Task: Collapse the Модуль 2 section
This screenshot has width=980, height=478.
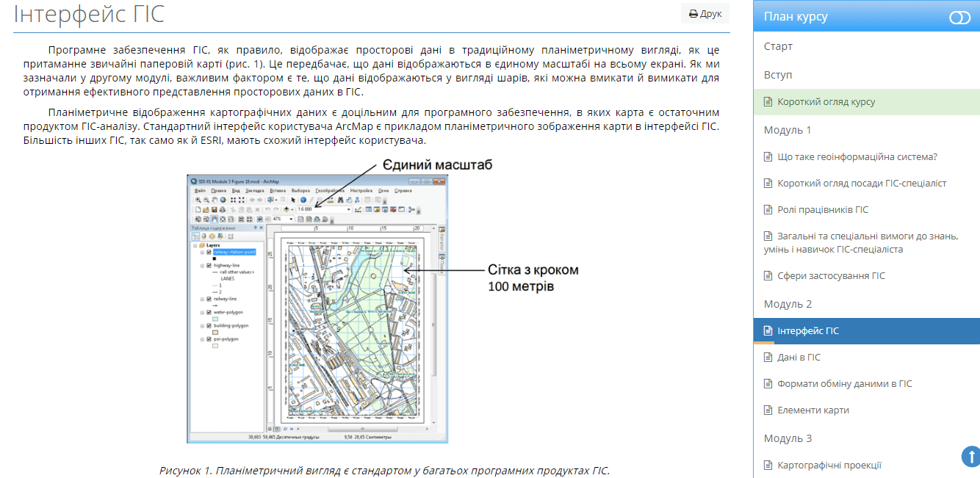Action: pos(788,304)
